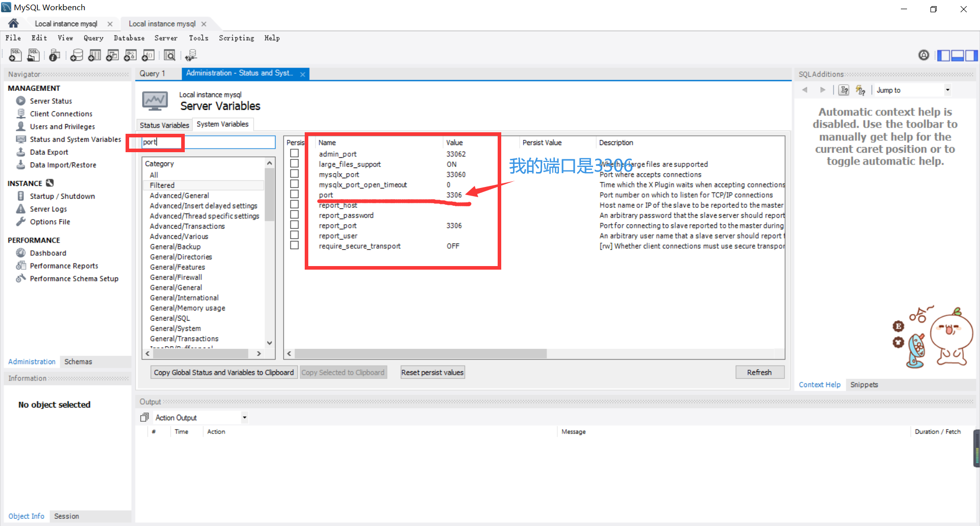Select the All category
Viewport: 980px width, 526px height.
pos(154,175)
